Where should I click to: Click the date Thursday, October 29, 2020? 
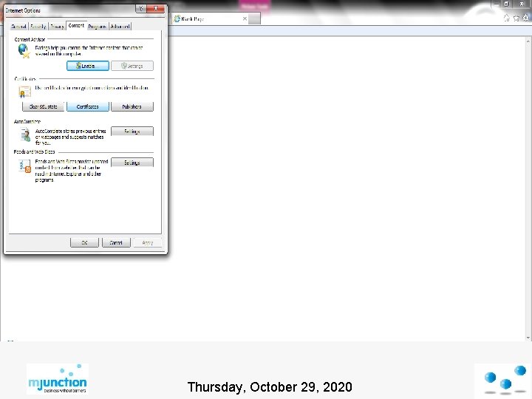[x=270, y=387]
